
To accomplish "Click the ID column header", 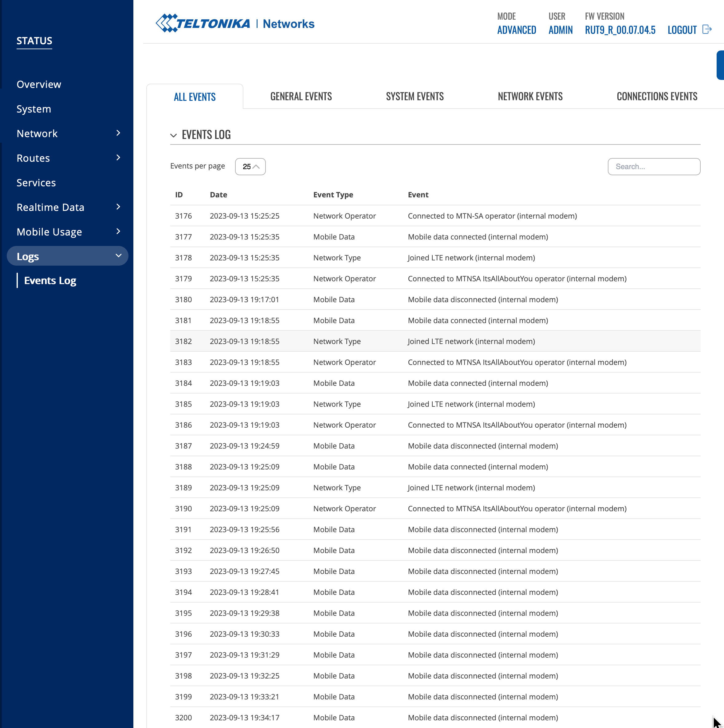I will pyautogui.click(x=179, y=195).
